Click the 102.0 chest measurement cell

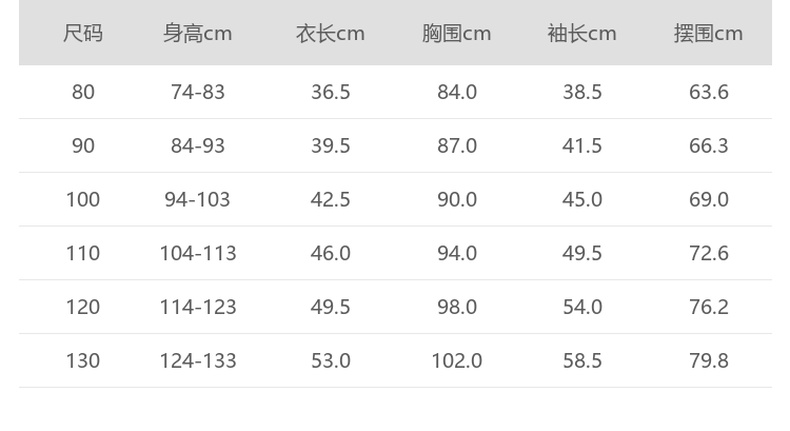click(x=457, y=360)
